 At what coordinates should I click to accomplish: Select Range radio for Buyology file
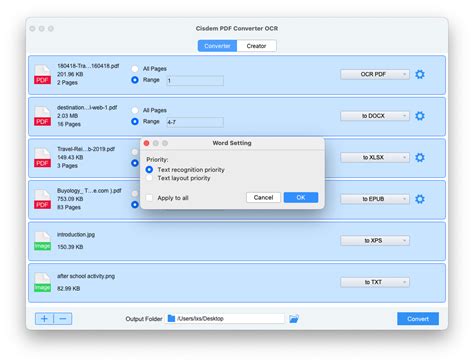(x=135, y=204)
